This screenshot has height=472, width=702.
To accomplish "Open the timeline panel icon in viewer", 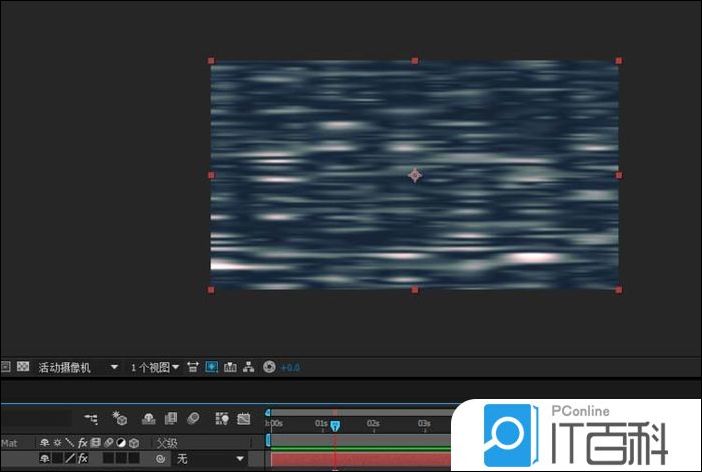I will [x=230, y=367].
